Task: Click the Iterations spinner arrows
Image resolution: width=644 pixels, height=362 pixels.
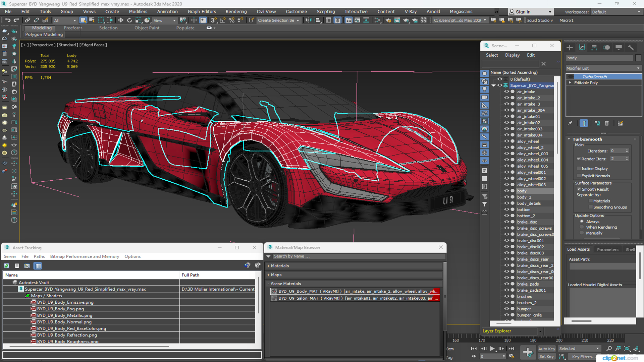Action: tap(627, 151)
